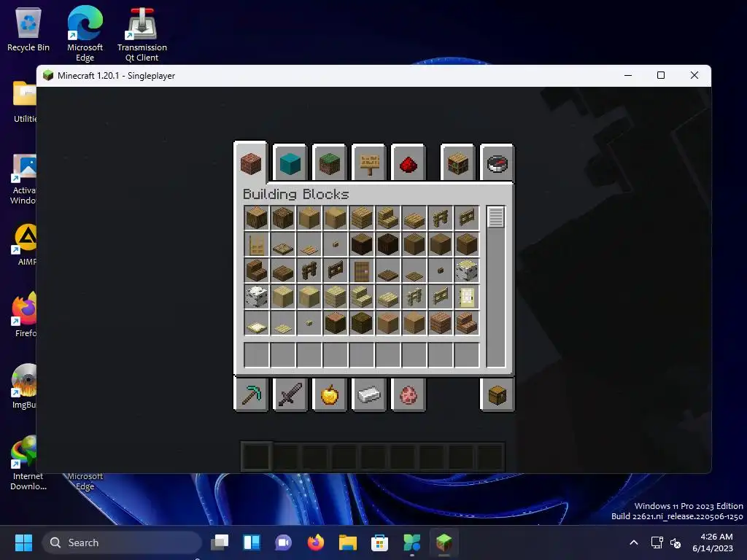Pick the Oak Button item
The width and height of the screenshot is (747, 560).
coord(336,244)
